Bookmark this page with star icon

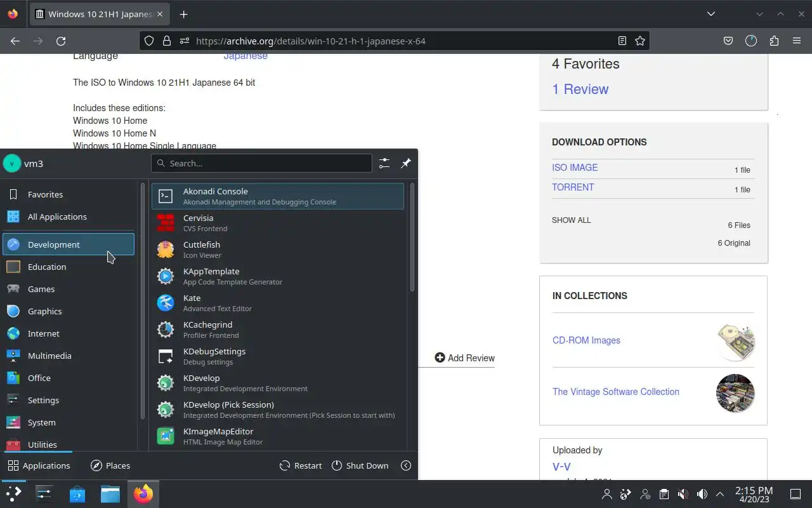pyautogui.click(x=640, y=41)
